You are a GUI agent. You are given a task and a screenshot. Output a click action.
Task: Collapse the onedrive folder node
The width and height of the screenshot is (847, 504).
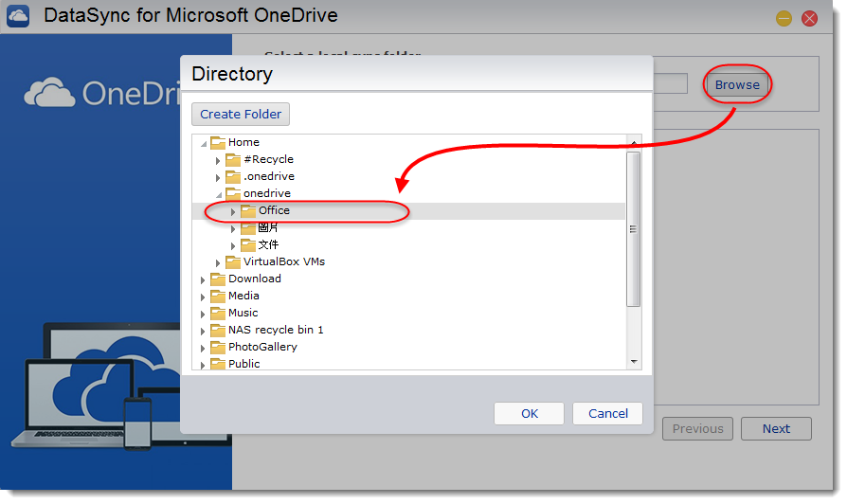[219, 194]
